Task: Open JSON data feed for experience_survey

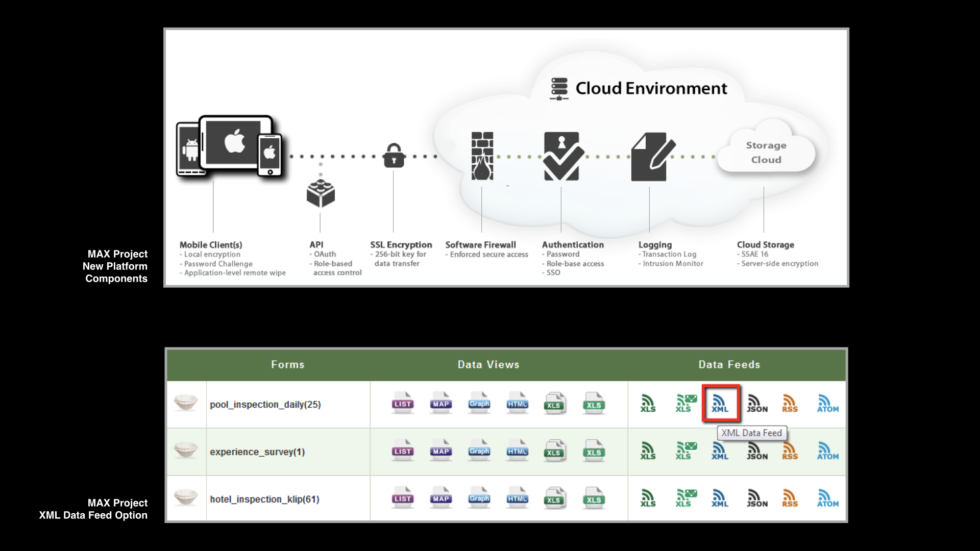Action: tap(757, 450)
